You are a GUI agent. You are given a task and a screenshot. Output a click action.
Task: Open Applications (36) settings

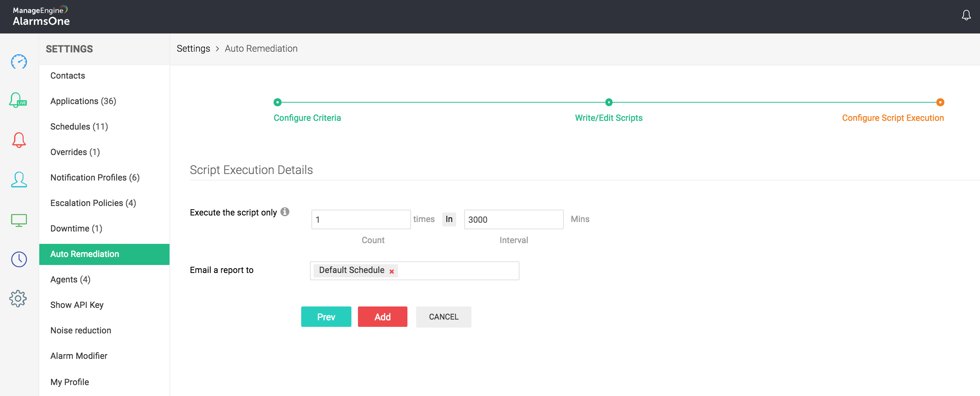(x=83, y=101)
